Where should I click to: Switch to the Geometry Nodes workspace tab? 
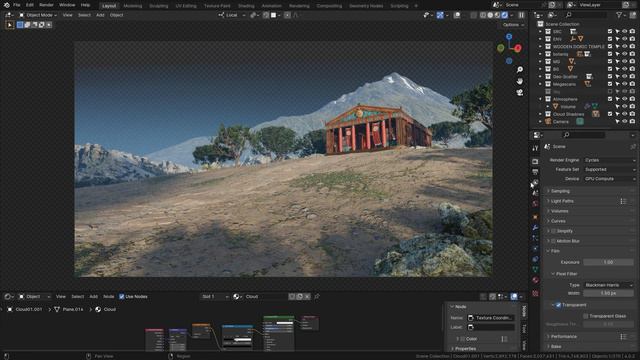click(366, 6)
